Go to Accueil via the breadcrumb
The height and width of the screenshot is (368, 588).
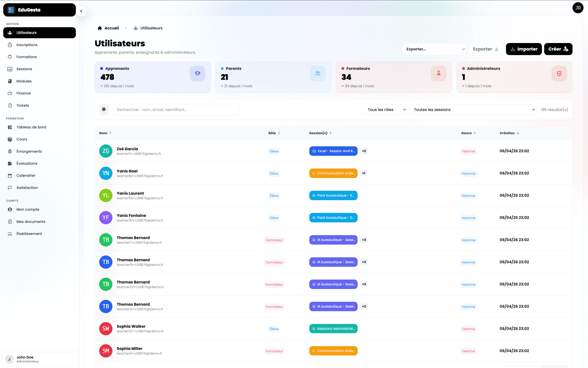coord(112,28)
